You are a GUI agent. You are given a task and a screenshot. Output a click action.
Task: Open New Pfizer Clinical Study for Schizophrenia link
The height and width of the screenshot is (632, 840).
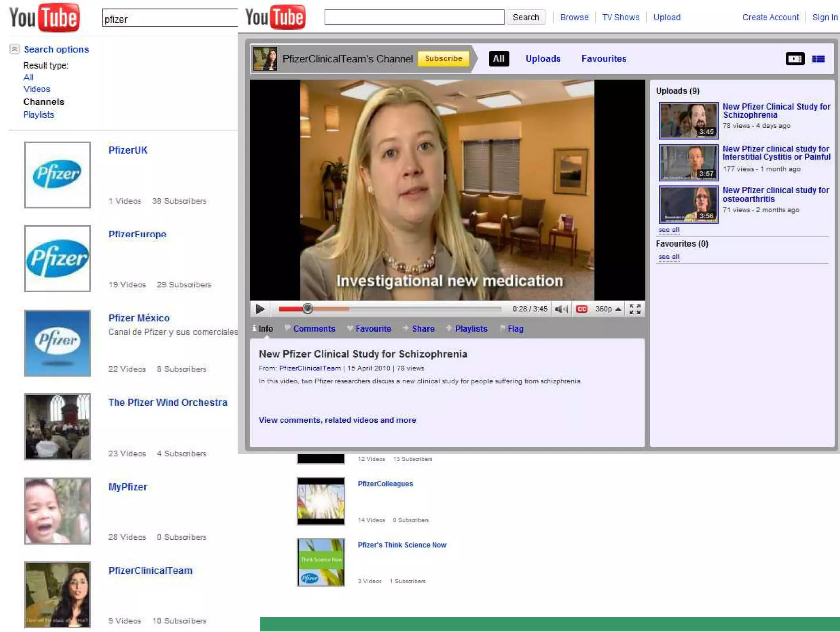[x=776, y=111]
